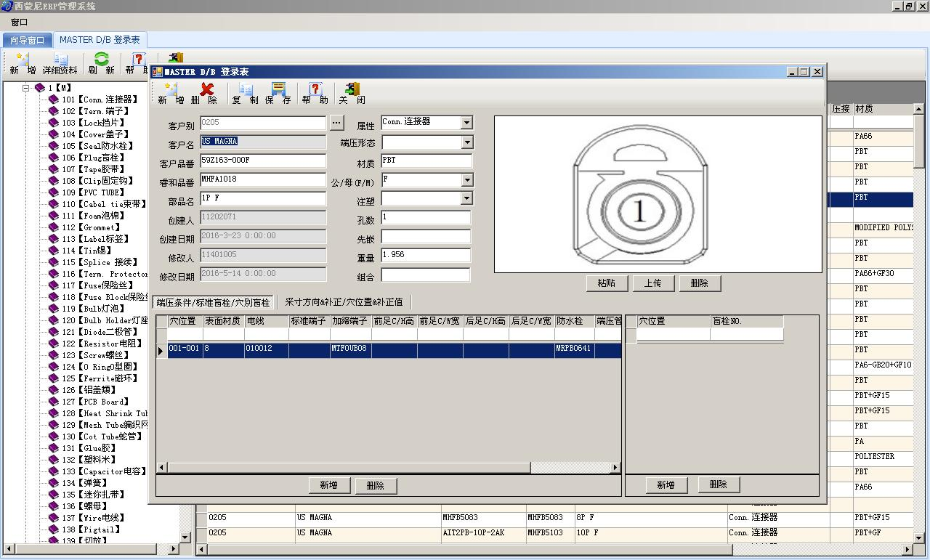Click the green 刷新 refresh icon
930x560 pixels.
click(102, 60)
